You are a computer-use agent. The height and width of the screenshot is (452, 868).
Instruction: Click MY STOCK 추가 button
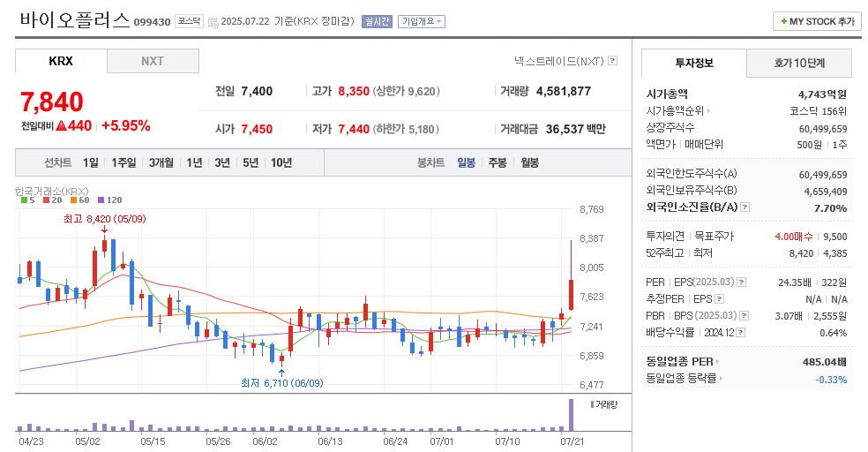[817, 21]
